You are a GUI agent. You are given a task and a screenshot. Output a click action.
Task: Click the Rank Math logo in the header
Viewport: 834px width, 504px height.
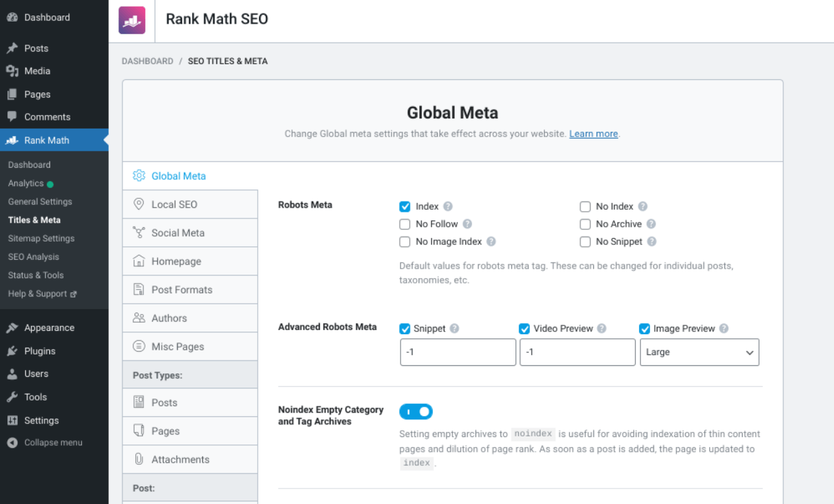point(132,20)
